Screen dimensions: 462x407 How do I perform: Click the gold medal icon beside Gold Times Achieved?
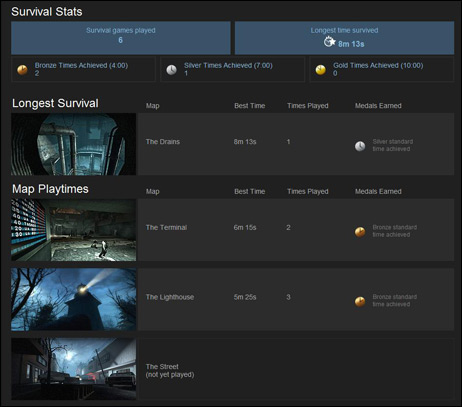[x=321, y=70]
